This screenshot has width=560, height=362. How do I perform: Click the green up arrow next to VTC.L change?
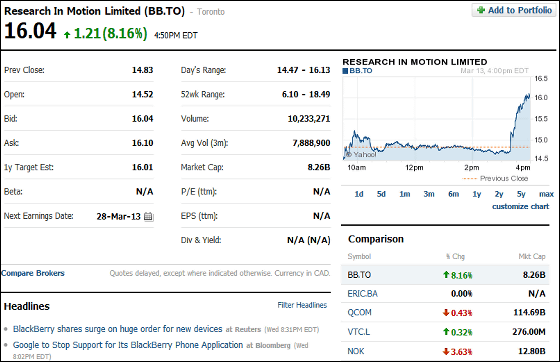tap(446, 332)
